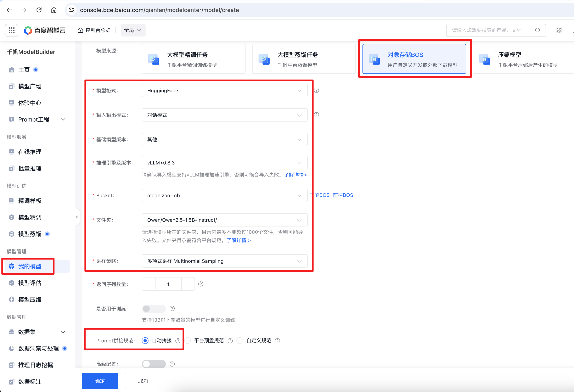This screenshot has width=574, height=392.
Task: Click help icon next to 自定义规范
Action: [277, 341]
